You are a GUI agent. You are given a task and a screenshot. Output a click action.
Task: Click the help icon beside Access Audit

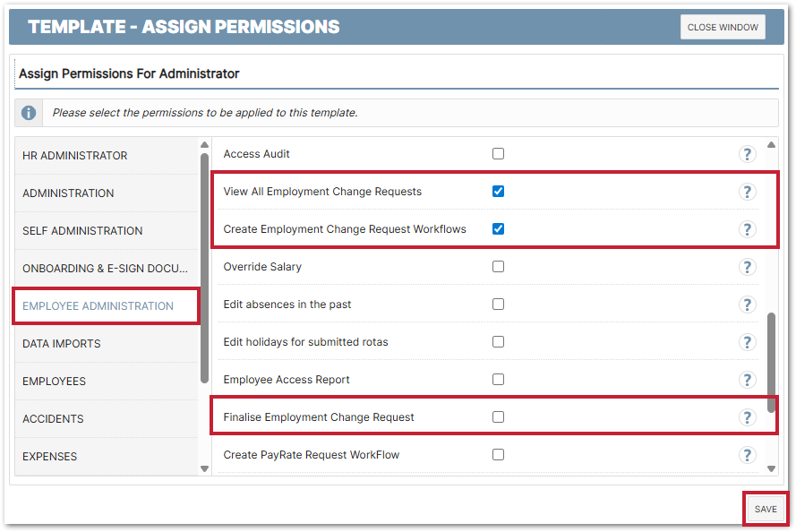(x=747, y=154)
